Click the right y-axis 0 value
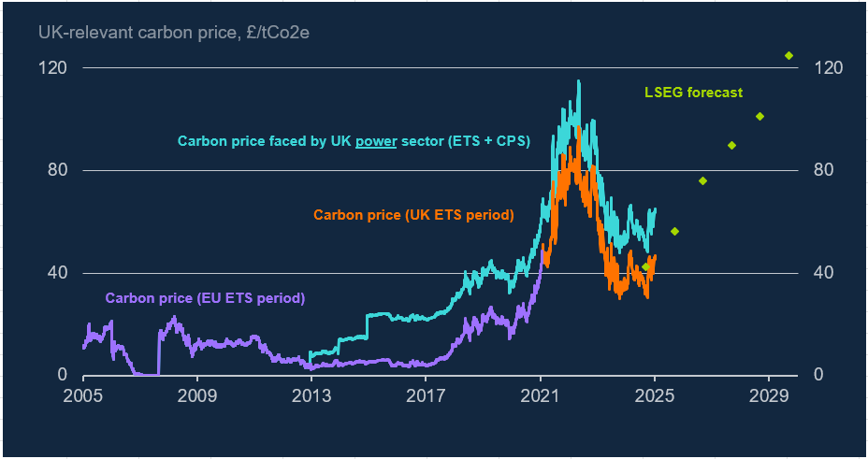Screen dimensions: 868x459 click(x=817, y=376)
